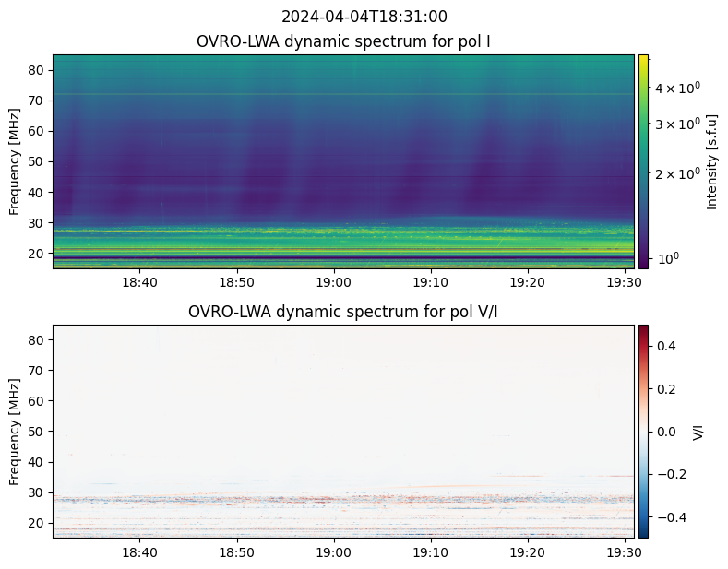Select the Intensity colorbar at the top yellow end
The width and height of the screenshot is (728, 569).
coord(643,59)
